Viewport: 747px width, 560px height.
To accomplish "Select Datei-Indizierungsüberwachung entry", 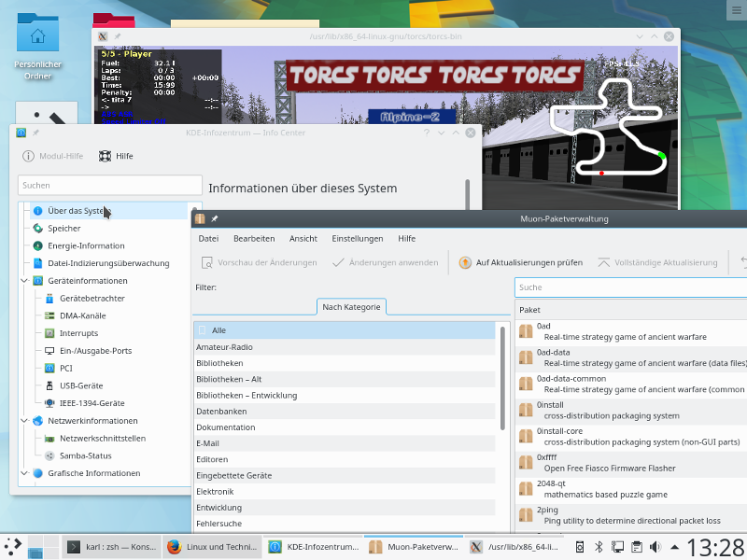I will pyautogui.click(x=109, y=263).
